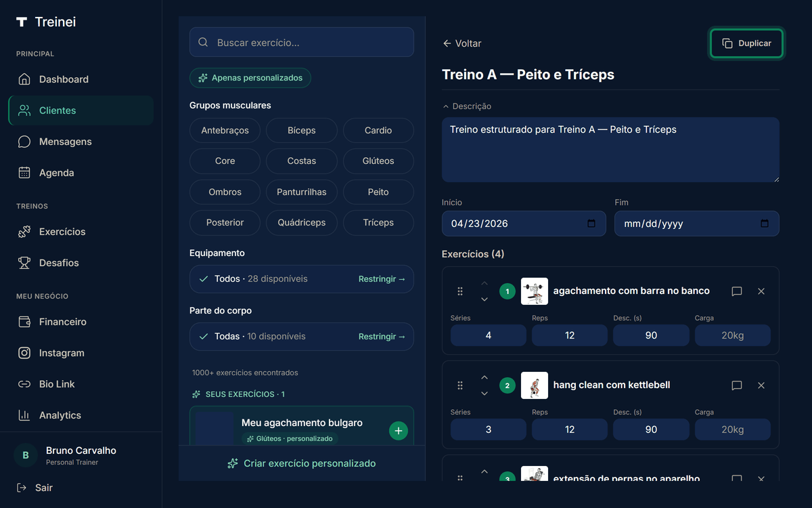Viewport: 812px width, 508px height.
Task: Expand Equipamento Restringir options
Action: click(x=382, y=279)
